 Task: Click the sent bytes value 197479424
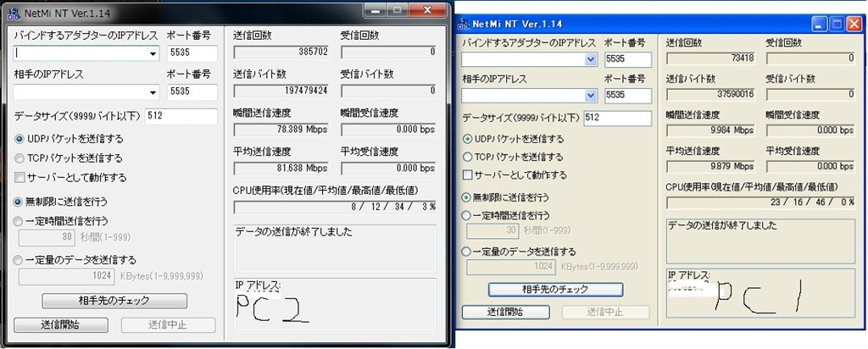[281, 91]
